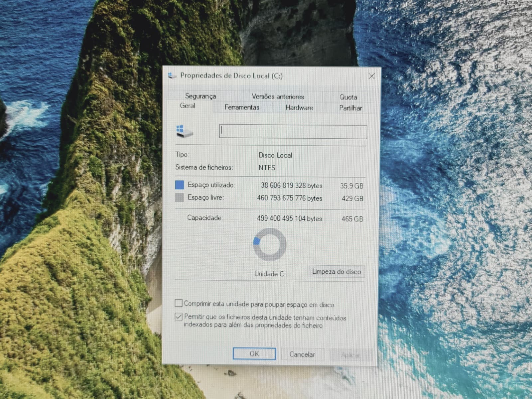
Task: Open Limpeza do disco
Action: (x=336, y=272)
